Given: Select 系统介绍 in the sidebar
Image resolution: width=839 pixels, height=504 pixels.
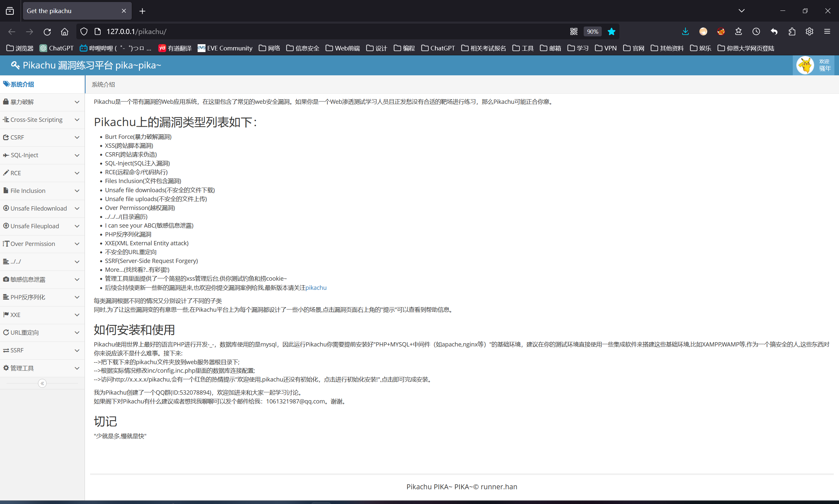Looking at the screenshot, I should (x=42, y=84).
